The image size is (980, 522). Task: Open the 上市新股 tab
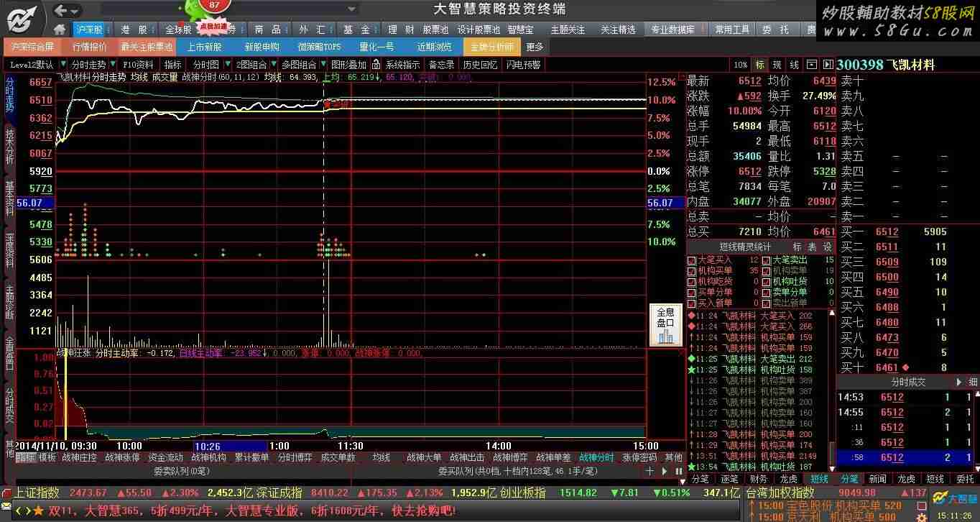pos(204,47)
